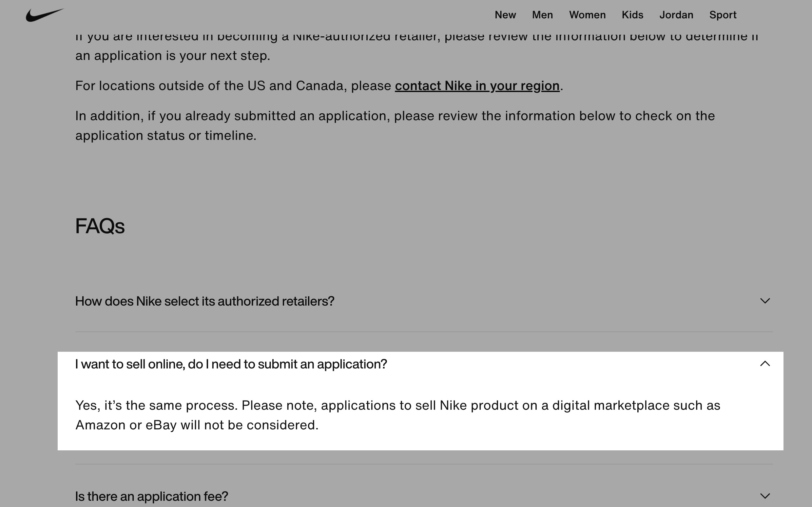Image resolution: width=812 pixels, height=507 pixels.
Task: Click the Nike swoosh logo
Action: click(x=45, y=15)
